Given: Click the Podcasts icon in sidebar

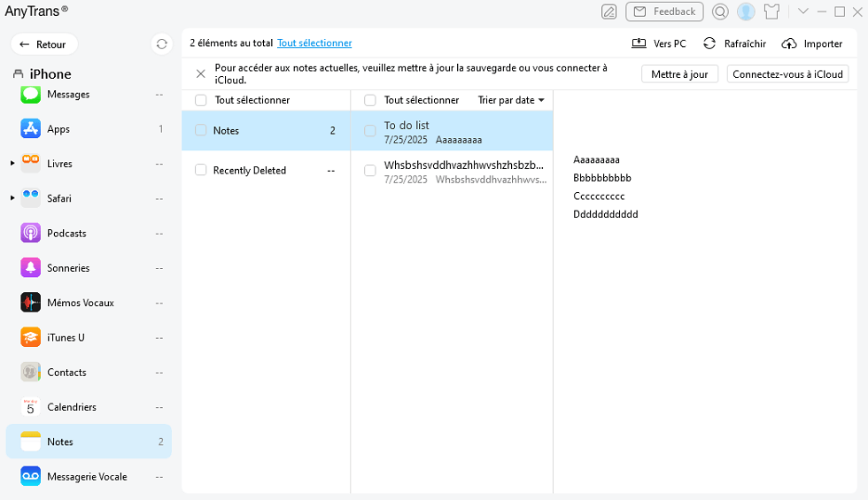Looking at the screenshot, I should click(x=31, y=233).
